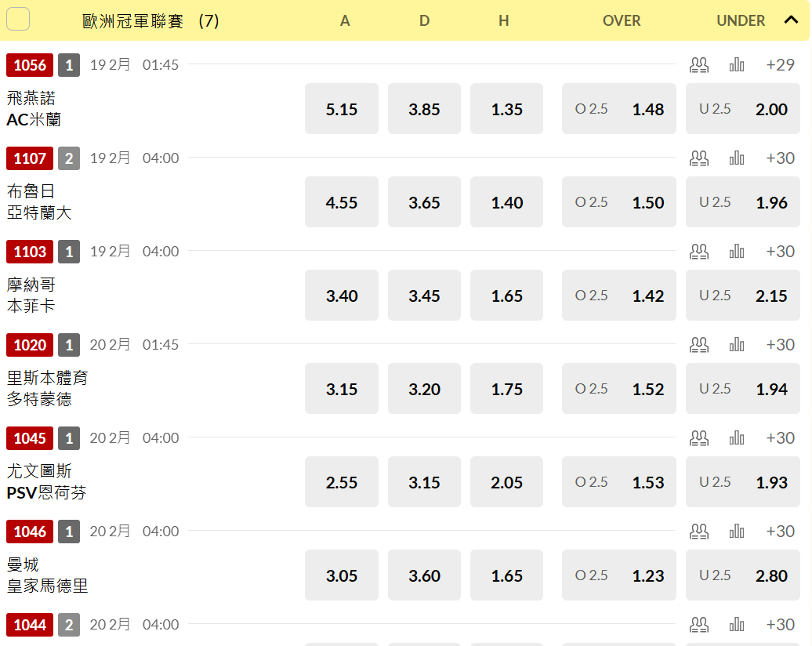This screenshot has height=646, width=812.
Task: View statistics chart for 尤文圖斯 vs PSV恩荷芬
Action: click(737, 438)
